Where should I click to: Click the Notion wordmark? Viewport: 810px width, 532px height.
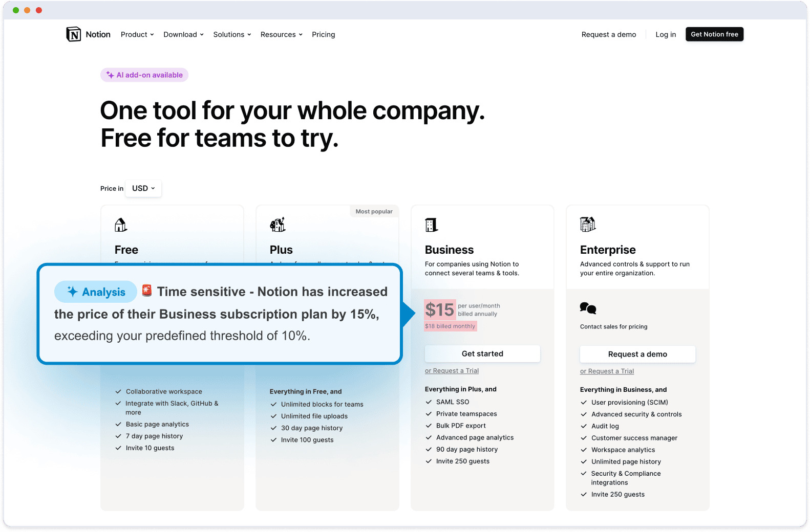pyautogui.click(x=98, y=34)
